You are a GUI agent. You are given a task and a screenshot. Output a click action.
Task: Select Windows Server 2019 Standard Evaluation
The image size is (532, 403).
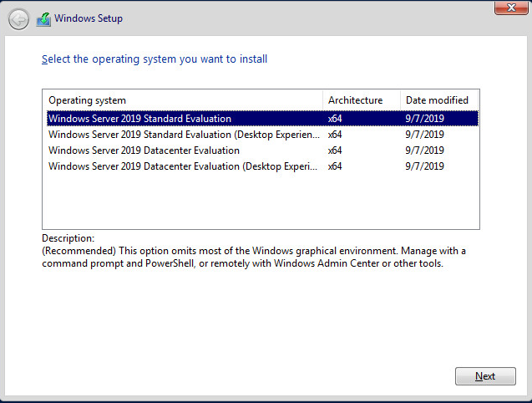pyautogui.click(x=139, y=119)
